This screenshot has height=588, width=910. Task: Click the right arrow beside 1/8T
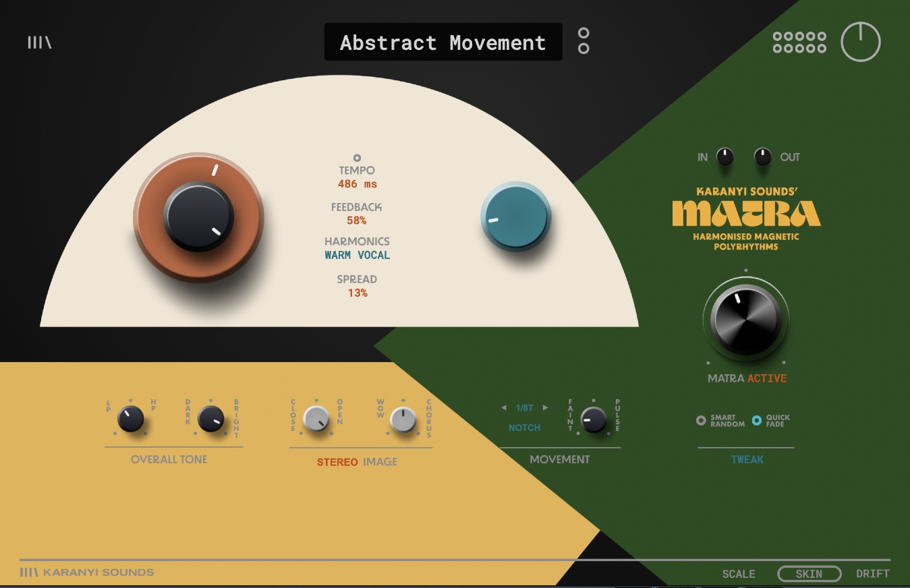click(x=545, y=408)
